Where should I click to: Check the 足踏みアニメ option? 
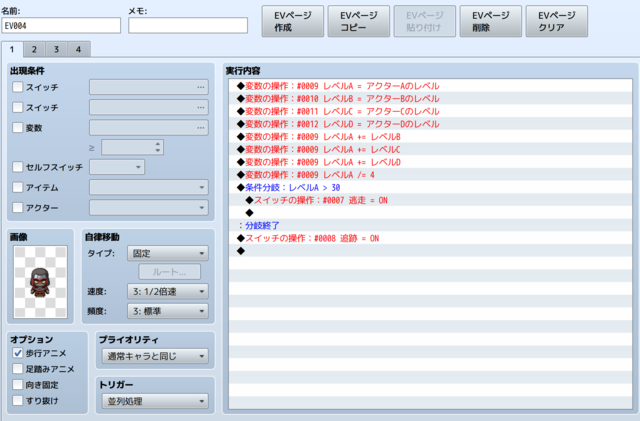click(18, 369)
